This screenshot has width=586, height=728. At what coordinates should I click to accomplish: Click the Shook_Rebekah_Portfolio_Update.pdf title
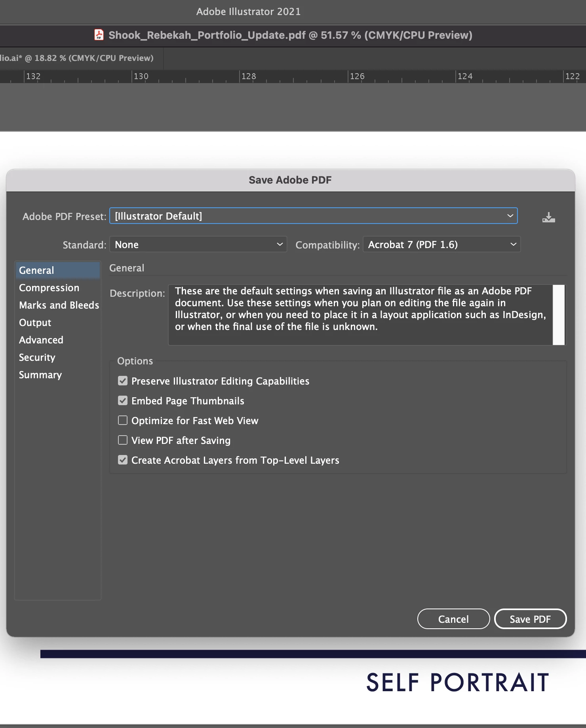click(x=290, y=35)
